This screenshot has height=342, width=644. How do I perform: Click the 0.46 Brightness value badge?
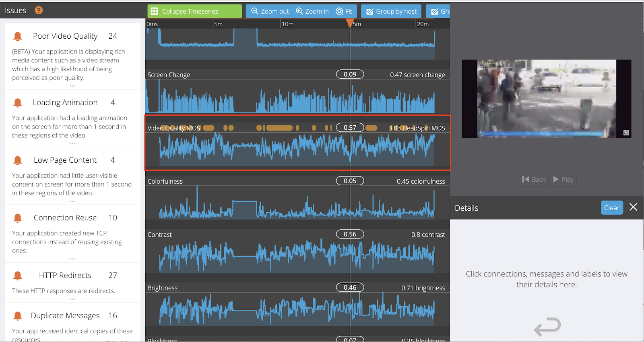click(350, 287)
